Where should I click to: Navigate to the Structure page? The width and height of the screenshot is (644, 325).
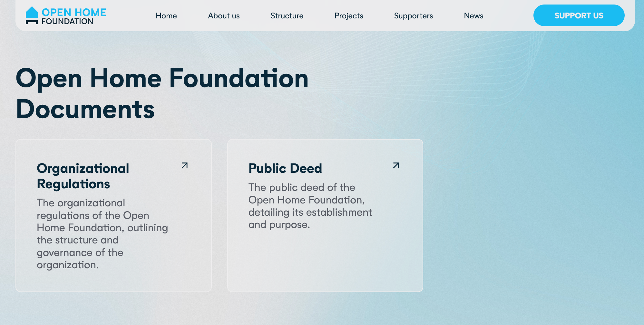[287, 15]
